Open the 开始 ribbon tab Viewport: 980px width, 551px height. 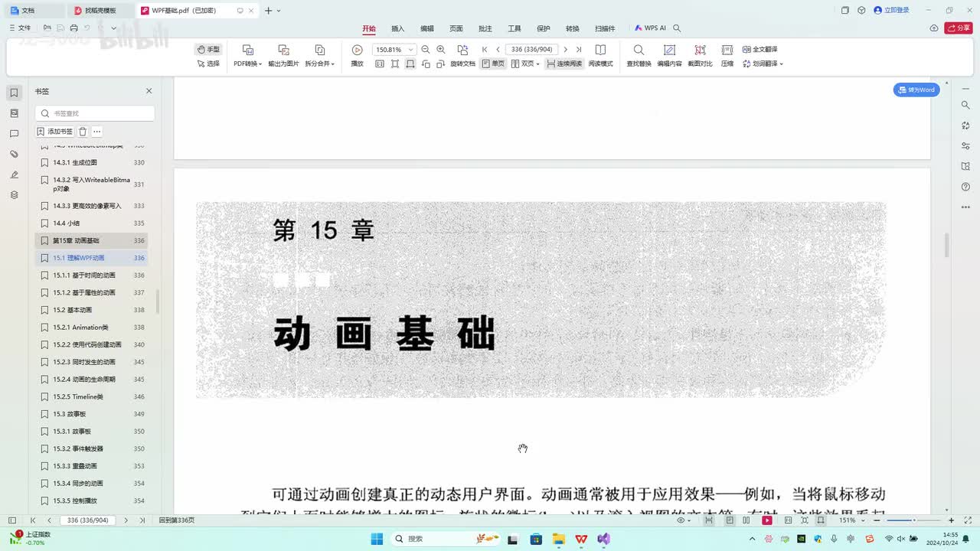pos(369,28)
